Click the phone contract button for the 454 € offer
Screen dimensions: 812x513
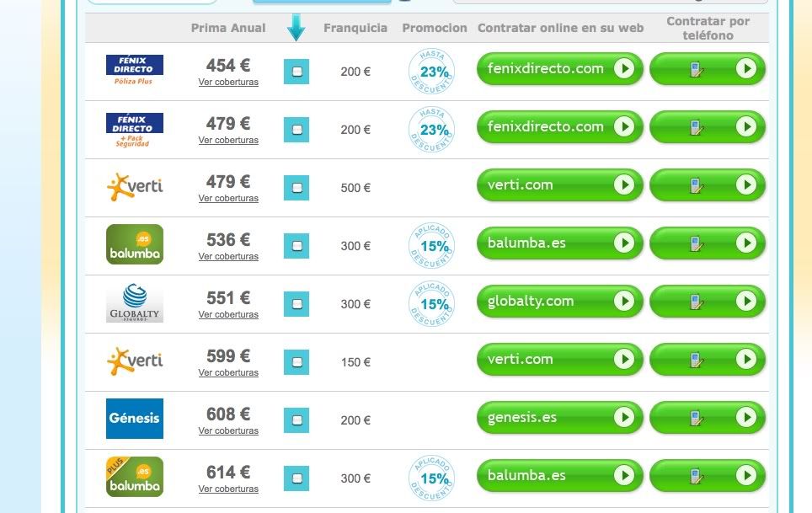pyautogui.click(x=708, y=68)
